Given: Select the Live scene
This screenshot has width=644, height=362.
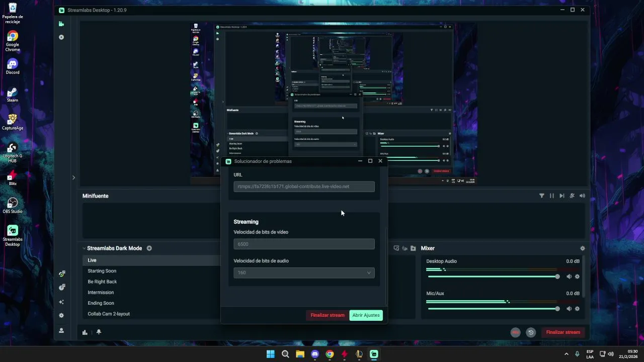Looking at the screenshot, I should click(x=151, y=260).
